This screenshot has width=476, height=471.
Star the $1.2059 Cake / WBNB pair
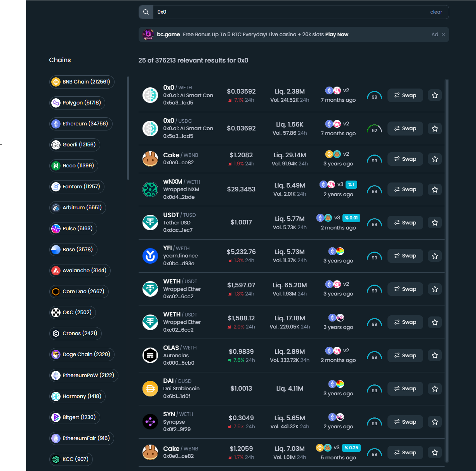tap(435, 453)
